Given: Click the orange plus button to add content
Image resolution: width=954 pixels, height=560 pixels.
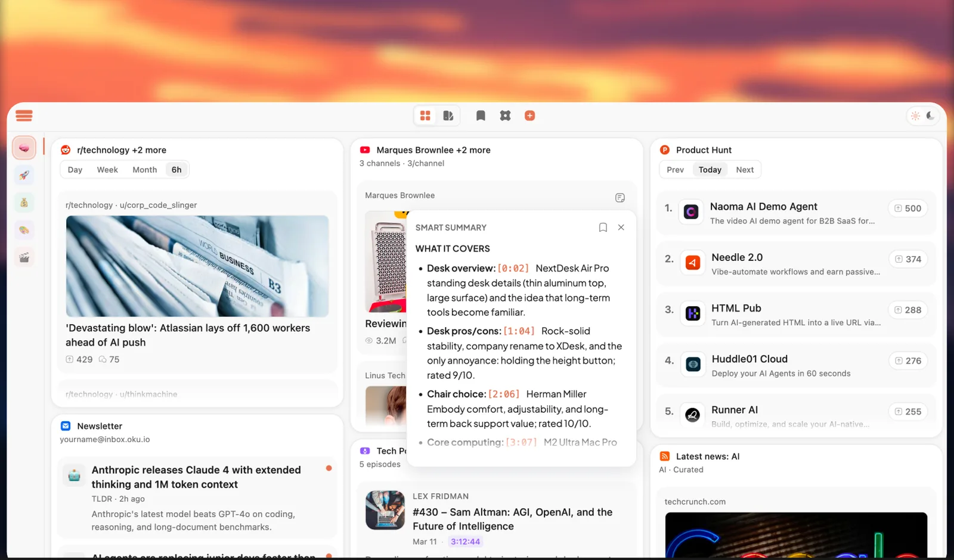Looking at the screenshot, I should 529,115.
